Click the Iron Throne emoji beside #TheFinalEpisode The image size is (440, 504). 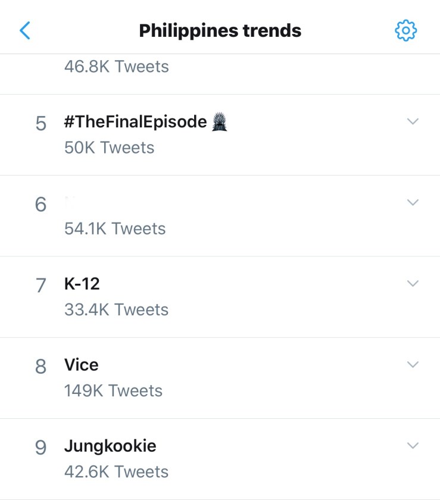coord(220,123)
